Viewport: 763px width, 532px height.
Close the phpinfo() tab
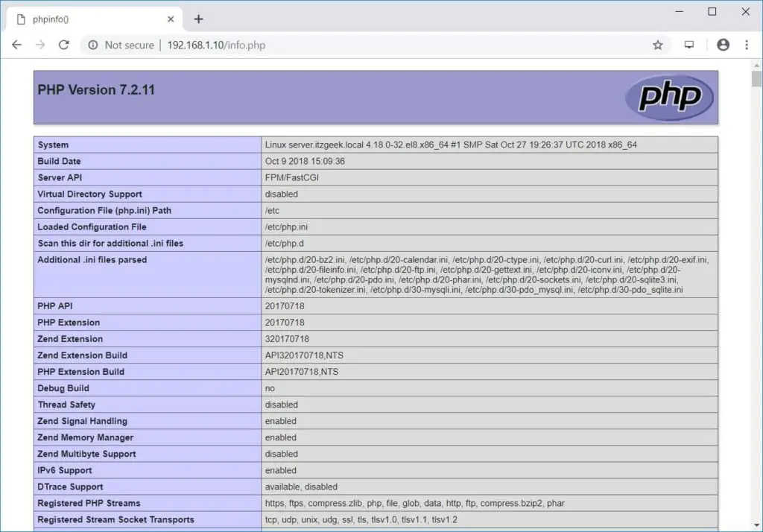point(171,19)
